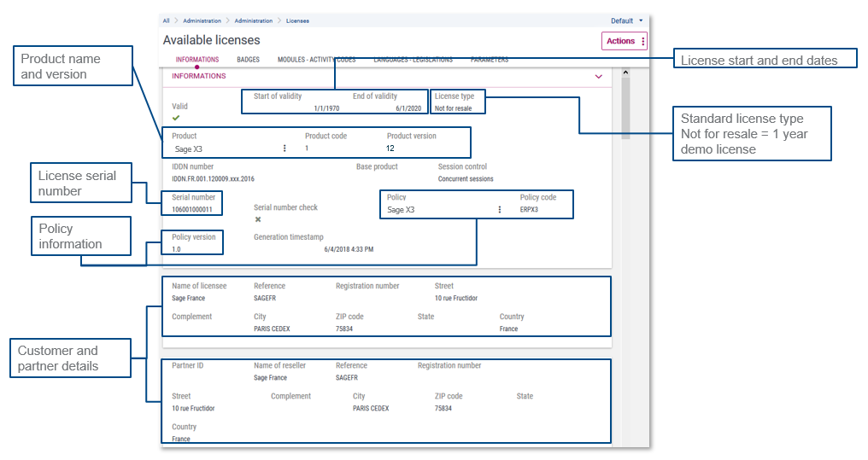Click the vertical scrollbar thumb
Viewport: 868px width, 460px height.
[625, 107]
